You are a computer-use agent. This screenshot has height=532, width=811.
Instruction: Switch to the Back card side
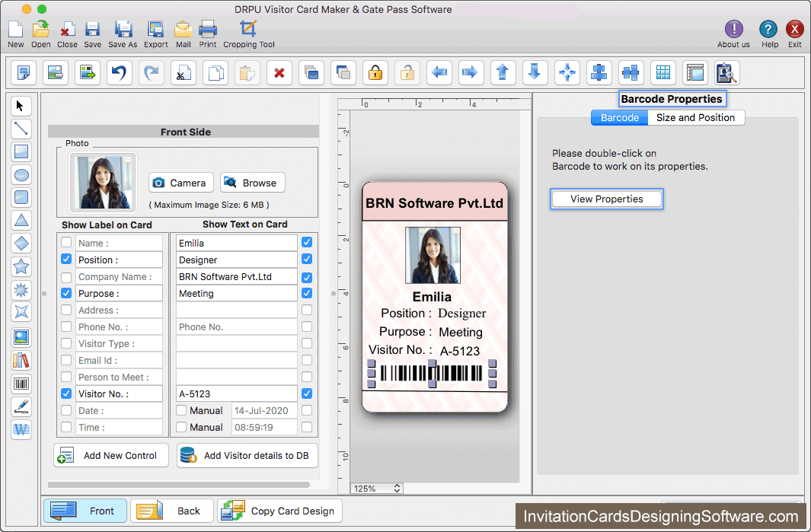click(x=171, y=511)
